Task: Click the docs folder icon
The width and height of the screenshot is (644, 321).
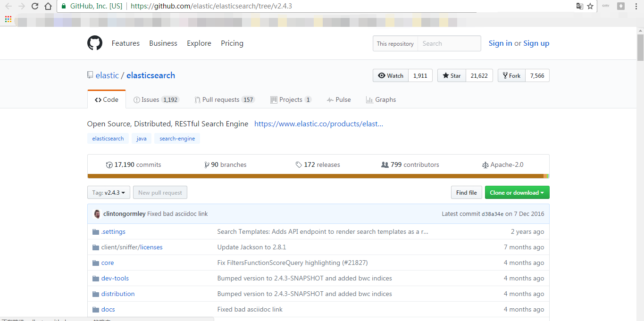Action: (x=96, y=310)
